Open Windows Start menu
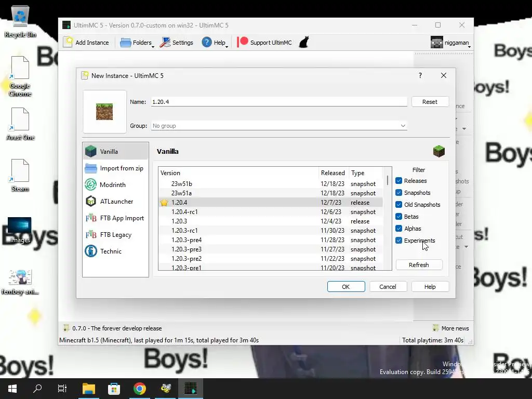This screenshot has width=532, height=399. click(x=12, y=389)
